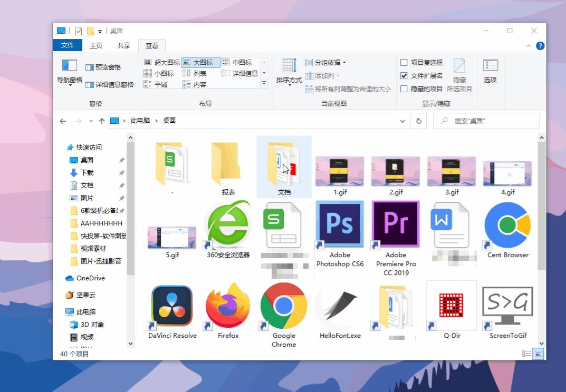This screenshot has width=566, height=392.
Task: Click the 选项 button
Action: (x=491, y=71)
